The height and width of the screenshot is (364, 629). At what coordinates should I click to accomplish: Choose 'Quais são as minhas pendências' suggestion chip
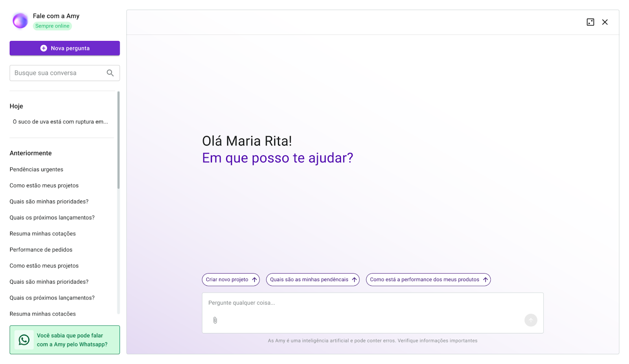[313, 279]
